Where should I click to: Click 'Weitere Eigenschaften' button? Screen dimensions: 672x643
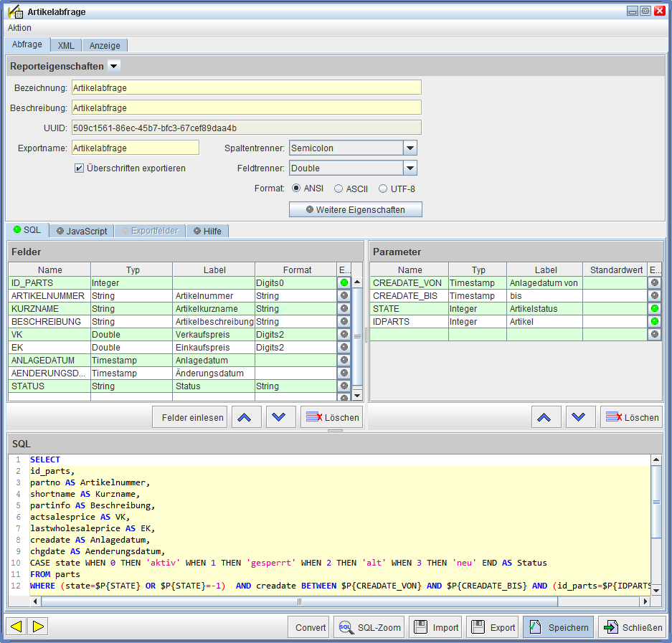pyautogui.click(x=355, y=210)
